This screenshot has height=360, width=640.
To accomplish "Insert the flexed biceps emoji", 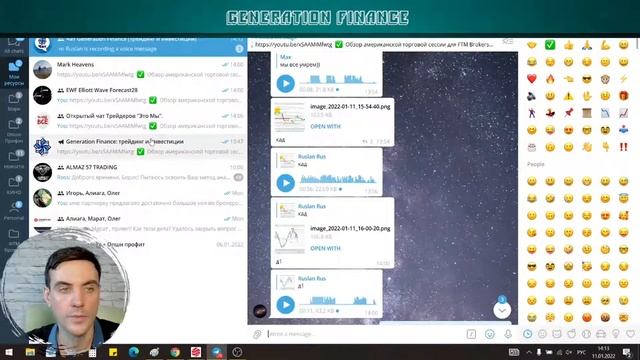I will click(605, 45).
